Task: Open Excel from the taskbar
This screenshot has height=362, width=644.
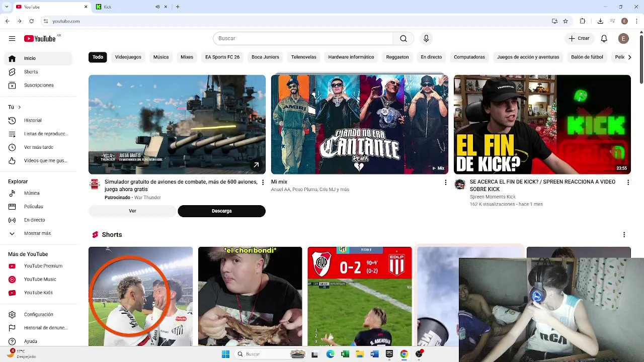Action: [x=345, y=354]
